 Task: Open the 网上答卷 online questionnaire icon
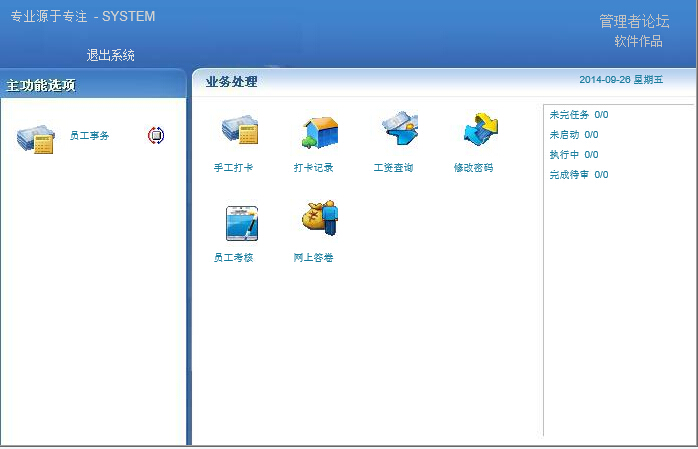[x=320, y=220]
